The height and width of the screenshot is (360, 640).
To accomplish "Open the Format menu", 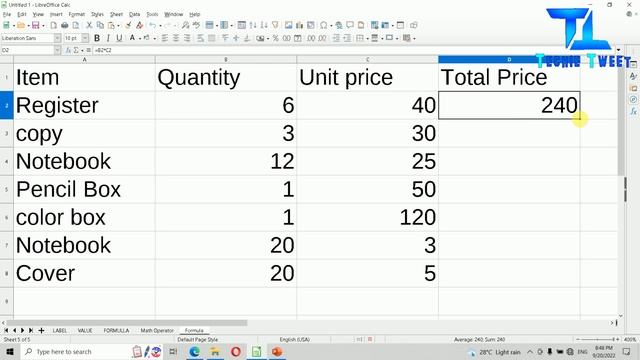I will tap(76, 14).
